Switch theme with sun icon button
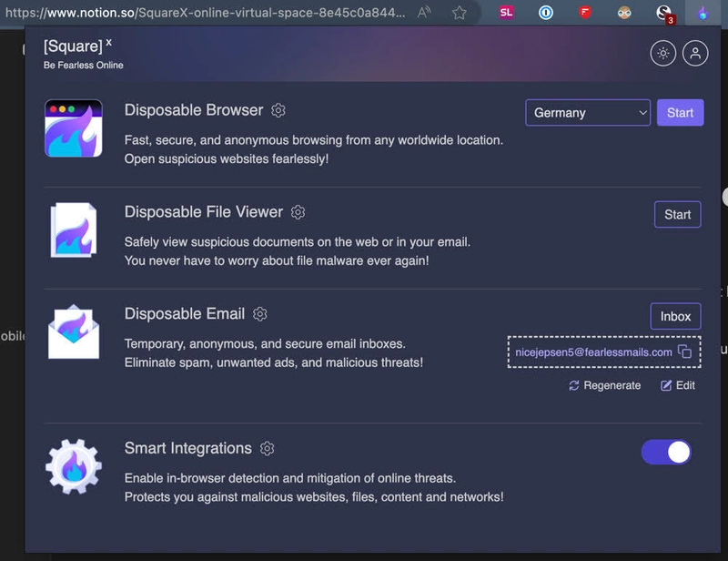This screenshot has height=561, width=728. click(x=663, y=53)
